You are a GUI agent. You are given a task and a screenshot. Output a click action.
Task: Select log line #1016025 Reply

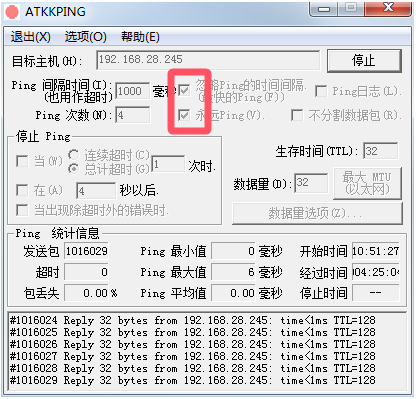click(x=192, y=332)
